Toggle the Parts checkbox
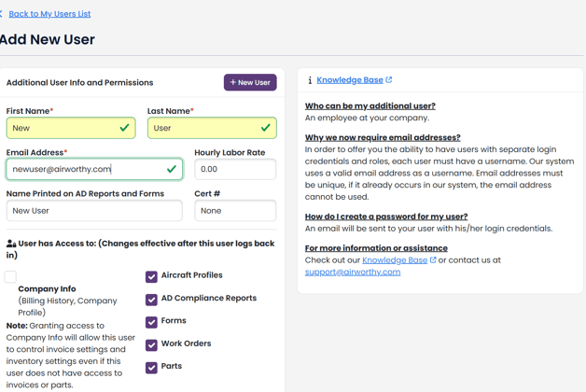Image resolution: width=586 pixels, height=392 pixels. point(151,368)
